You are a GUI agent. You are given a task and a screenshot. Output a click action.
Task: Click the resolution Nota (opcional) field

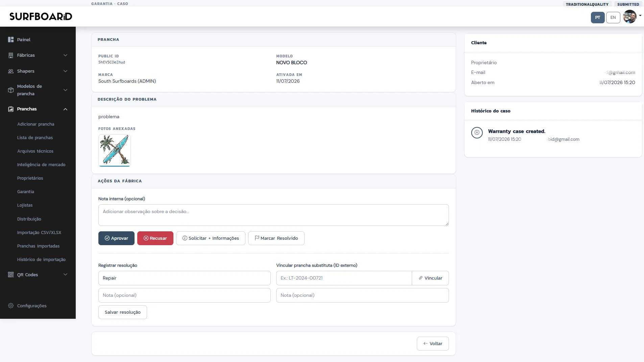(x=184, y=295)
